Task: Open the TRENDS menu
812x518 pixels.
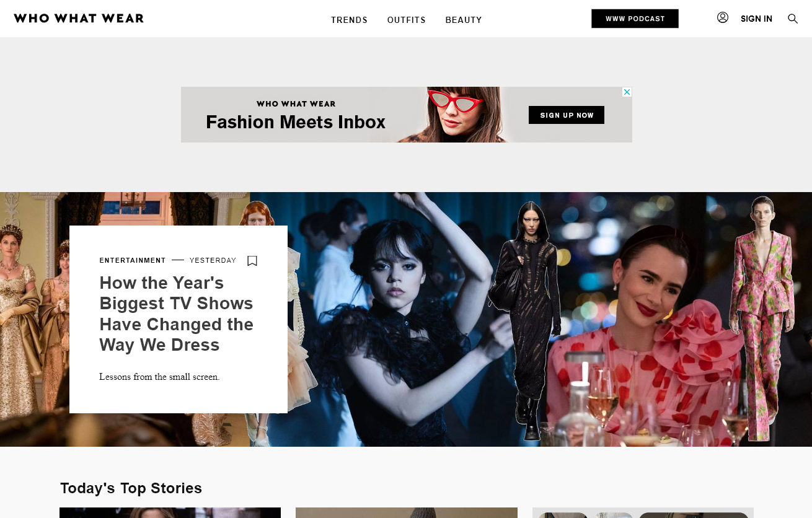Action: click(349, 20)
